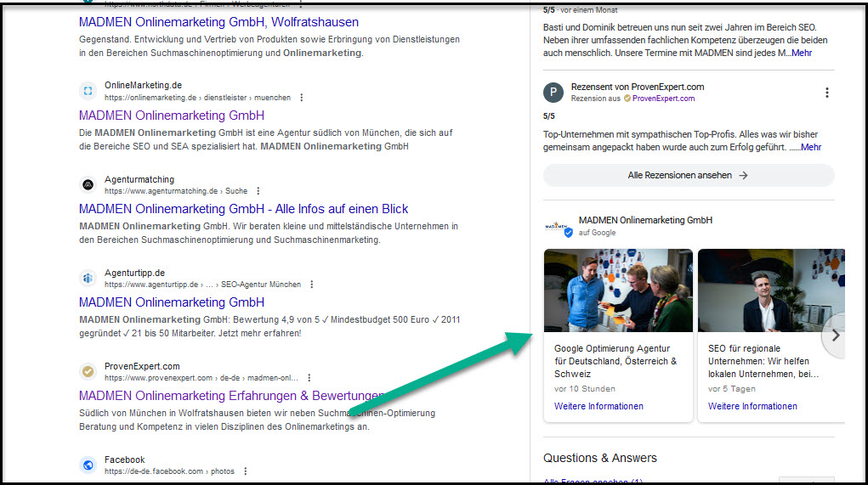Viewport: 868px width, 485px height.
Task: Open the Agenturmatching 'Alle Infos auf einen Blick' result
Action: [244, 209]
